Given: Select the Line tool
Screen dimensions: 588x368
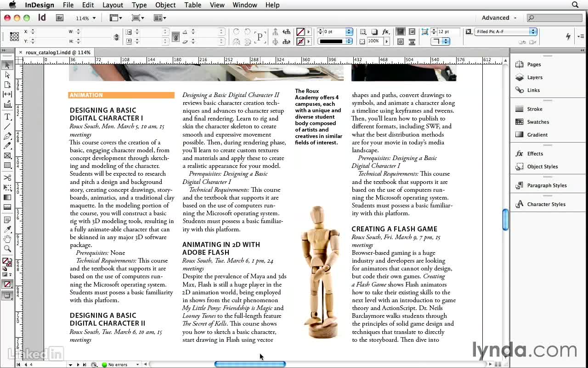Looking at the screenshot, I should (7, 126).
